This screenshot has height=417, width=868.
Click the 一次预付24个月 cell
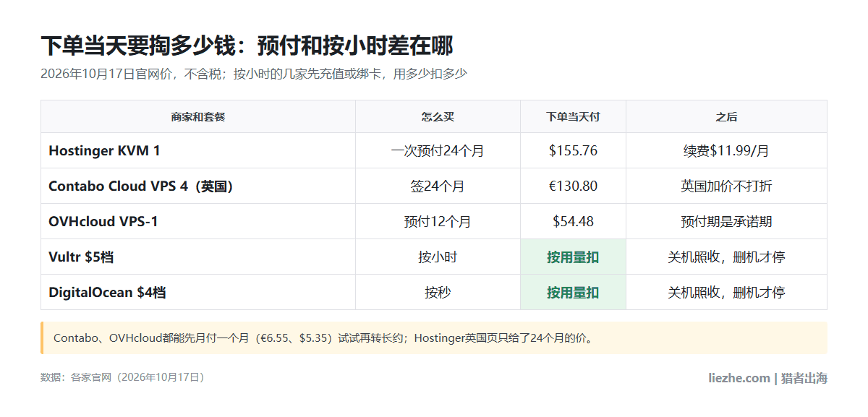[438, 151]
